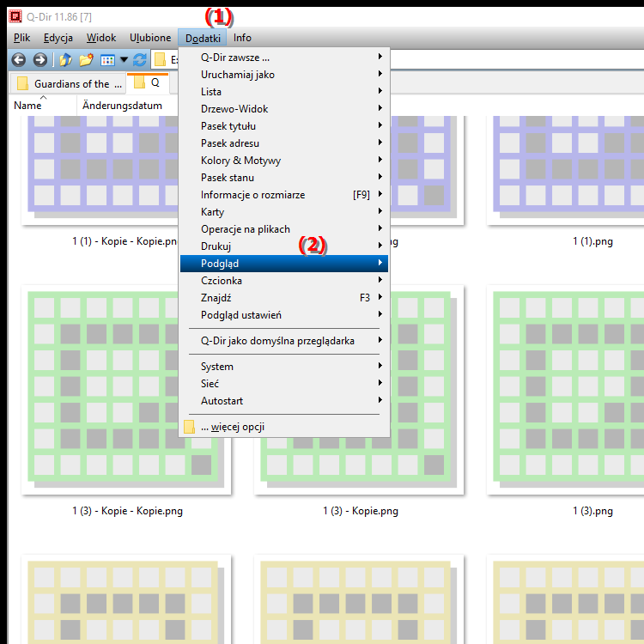Open the Znajdź F3 menu entry
Screen dimensions: 644x644
coord(284,298)
